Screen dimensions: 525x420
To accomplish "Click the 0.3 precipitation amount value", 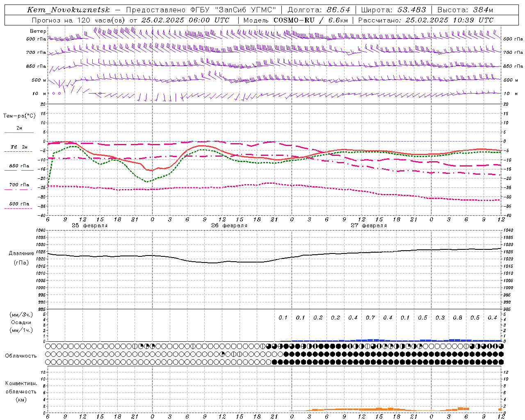I will click(440, 318).
